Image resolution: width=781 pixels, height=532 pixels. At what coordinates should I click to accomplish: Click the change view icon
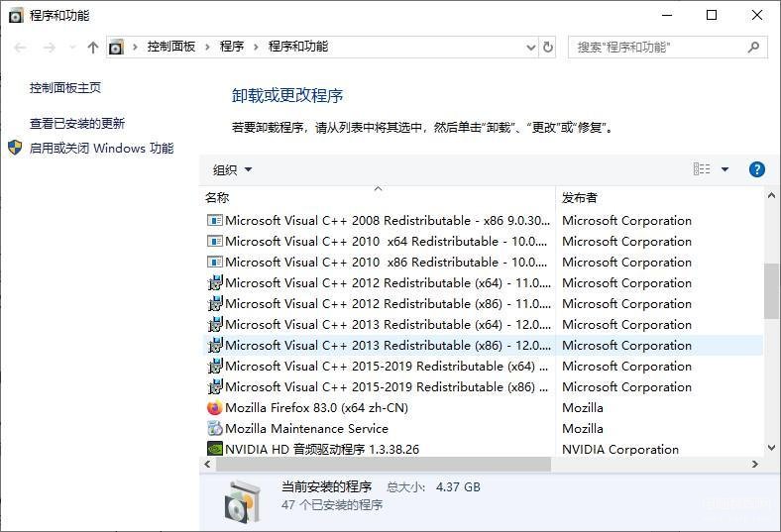pos(702,169)
